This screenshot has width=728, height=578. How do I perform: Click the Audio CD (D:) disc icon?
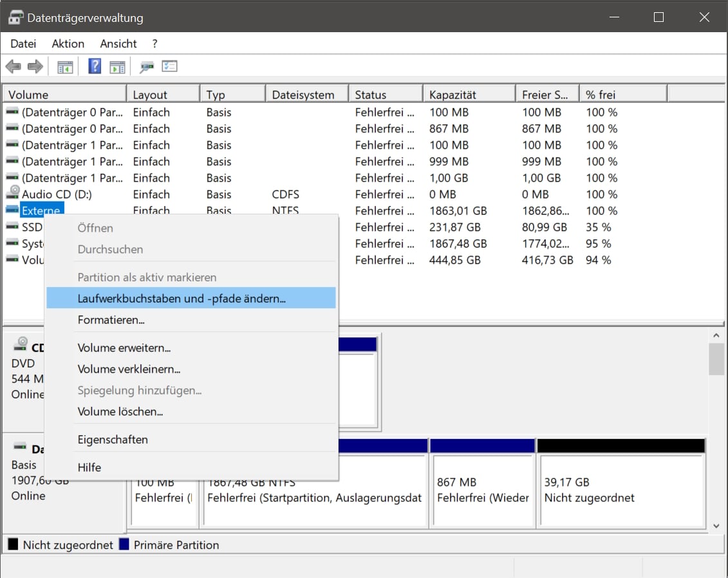14,192
